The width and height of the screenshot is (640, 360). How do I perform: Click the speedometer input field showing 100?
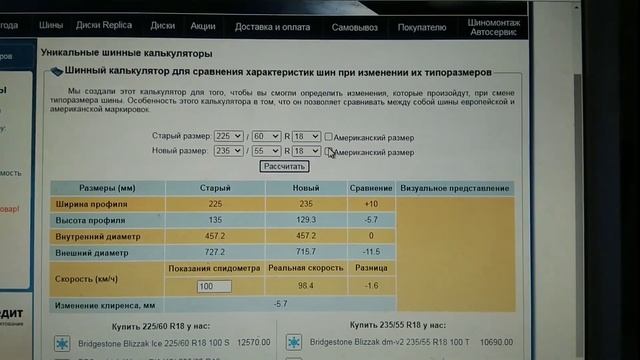[x=214, y=286]
